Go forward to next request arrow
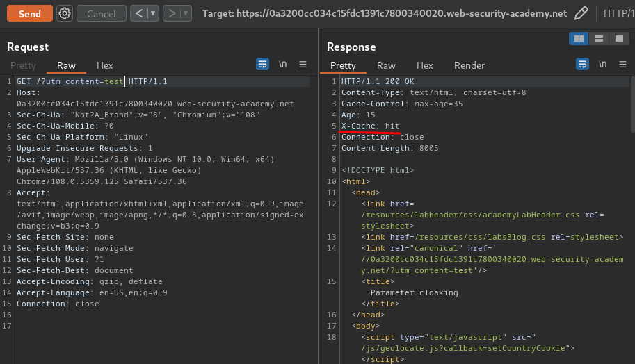This screenshot has height=364, width=635. tap(172, 13)
